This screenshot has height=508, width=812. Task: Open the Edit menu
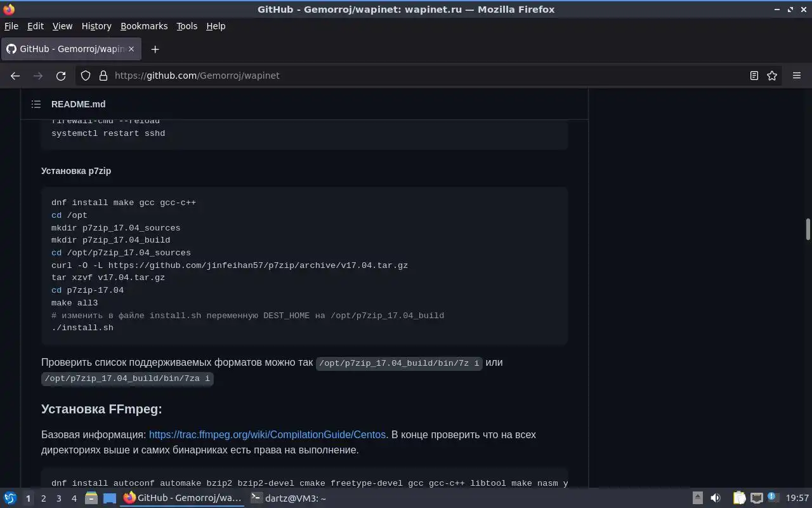[x=36, y=26]
